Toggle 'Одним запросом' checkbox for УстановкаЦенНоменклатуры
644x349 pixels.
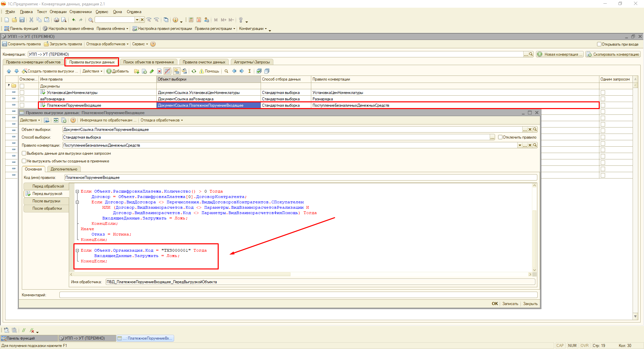coord(603,92)
